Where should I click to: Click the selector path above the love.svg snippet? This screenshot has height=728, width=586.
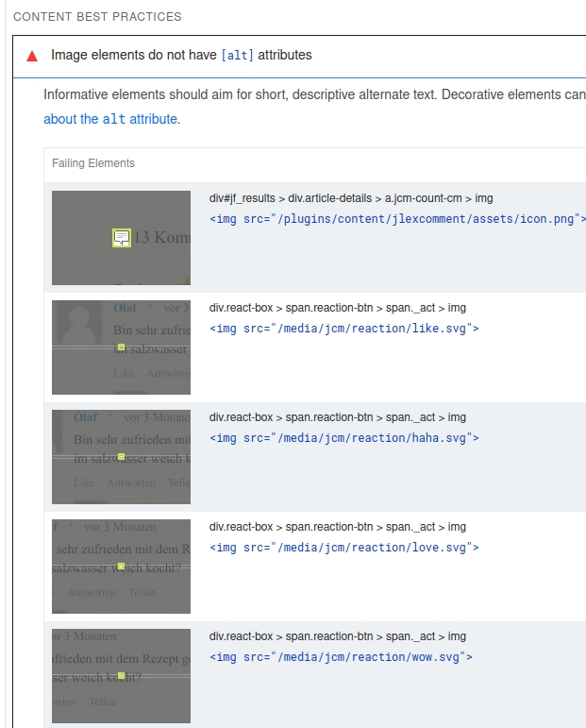tap(337, 527)
